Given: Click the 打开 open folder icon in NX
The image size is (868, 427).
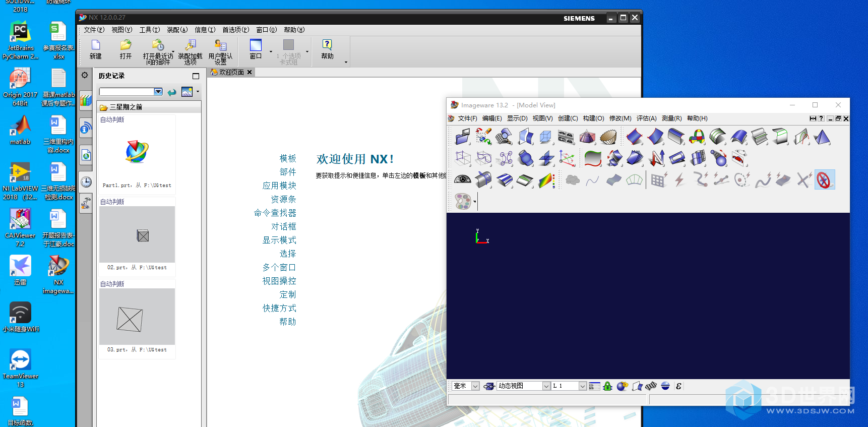Looking at the screenshot, I should click(126, 49).
